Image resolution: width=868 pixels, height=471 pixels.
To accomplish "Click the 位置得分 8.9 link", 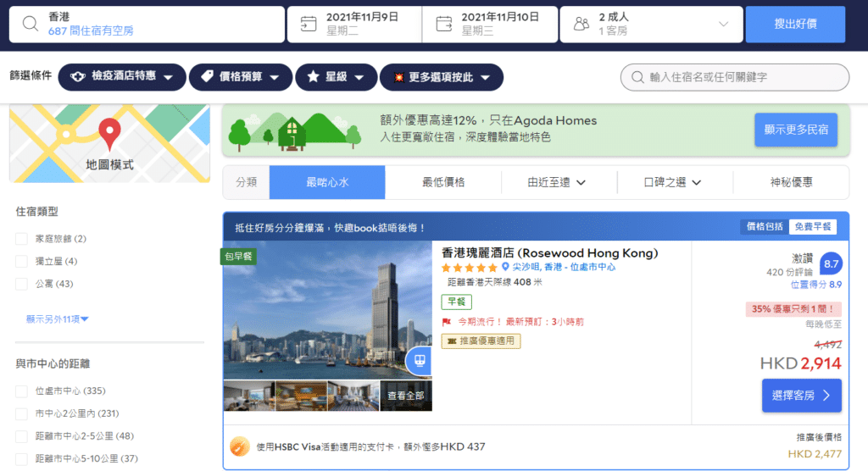I will tap(816, 285).
